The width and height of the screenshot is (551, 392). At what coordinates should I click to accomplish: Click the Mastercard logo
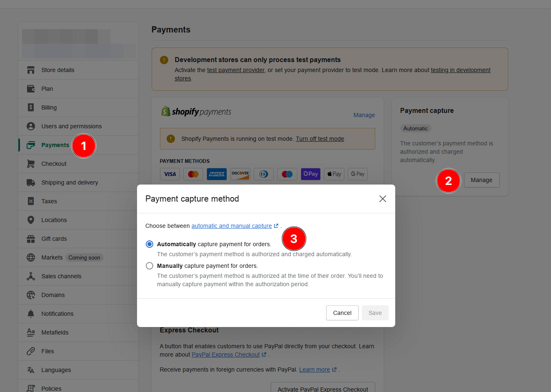pos(193,174)
